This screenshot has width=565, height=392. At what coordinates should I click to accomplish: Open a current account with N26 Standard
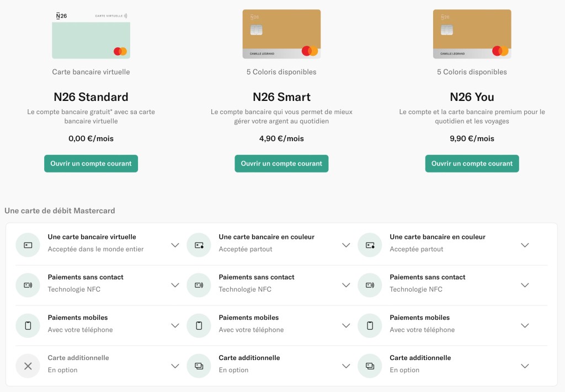click(91, 164)
